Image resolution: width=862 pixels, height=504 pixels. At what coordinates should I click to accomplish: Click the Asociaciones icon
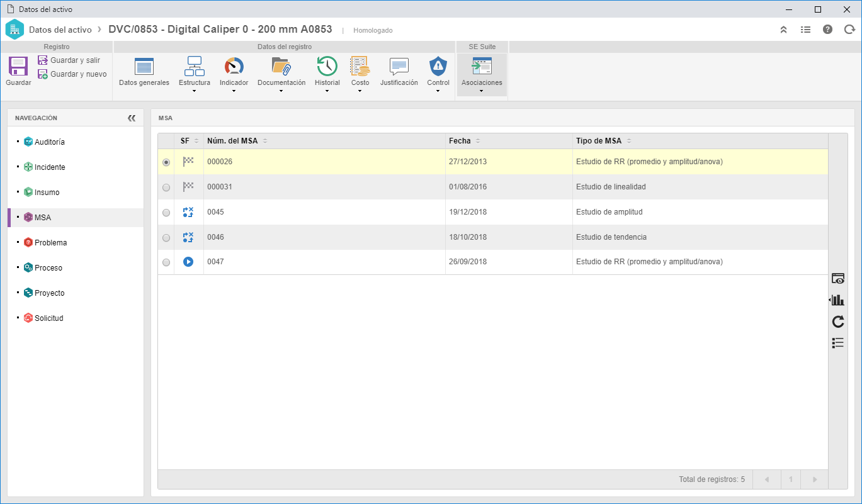pyautogui.click(x=481, y=65)
